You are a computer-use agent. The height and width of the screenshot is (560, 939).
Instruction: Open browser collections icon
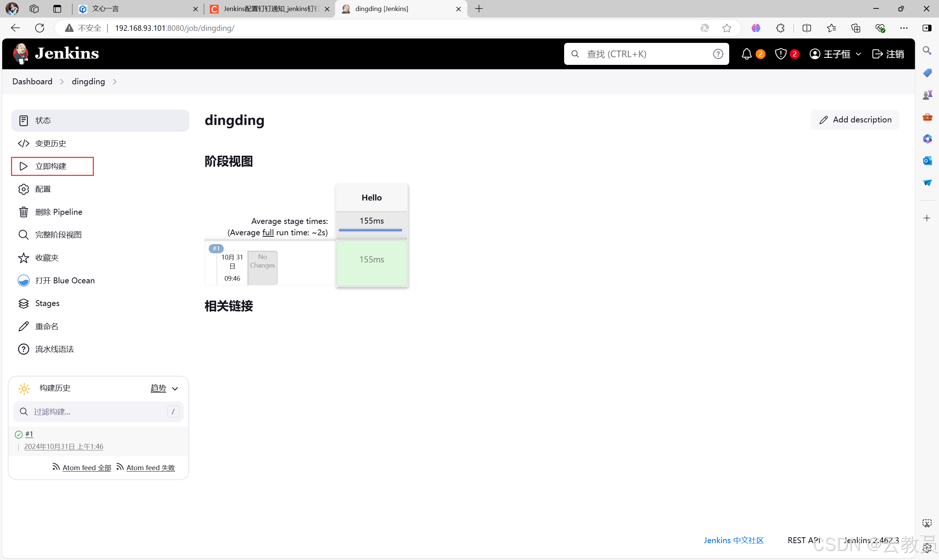856,28
